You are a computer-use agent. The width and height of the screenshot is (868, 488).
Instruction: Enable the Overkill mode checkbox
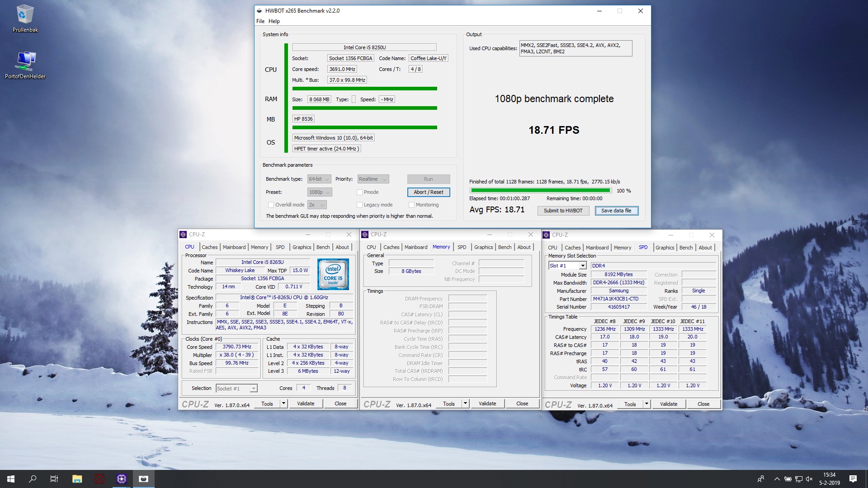(x=271, y=205)
